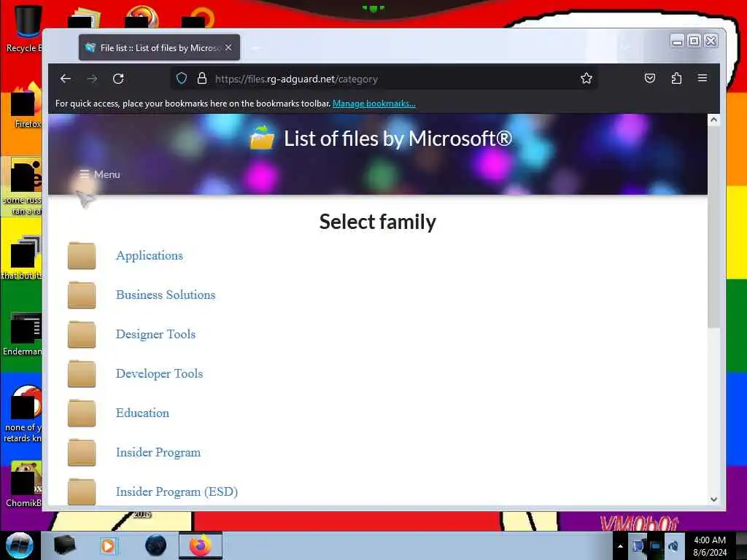Click the address bar URL field
Image resolution: width=747 pixels, height=560 pixels.
tap(384, 79)
